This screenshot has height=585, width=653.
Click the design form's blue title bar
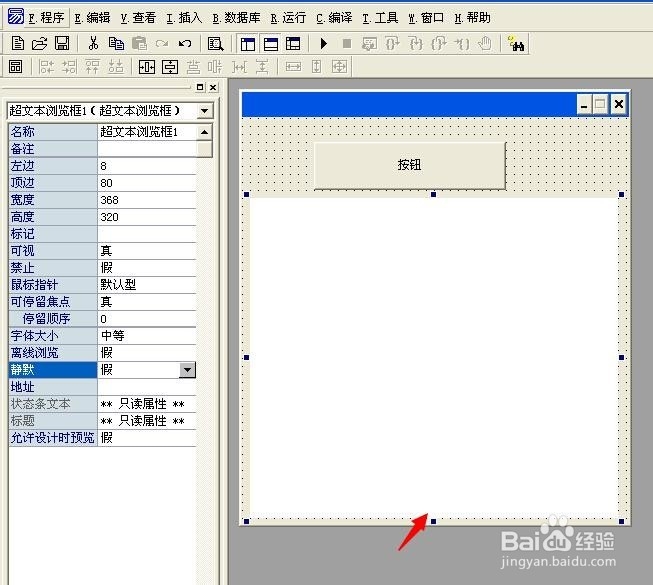point(409,104)
